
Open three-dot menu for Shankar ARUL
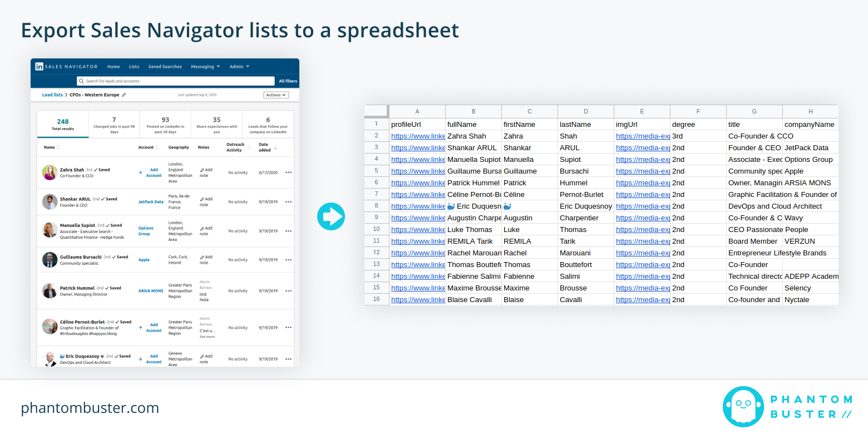(x=288, y=202)
